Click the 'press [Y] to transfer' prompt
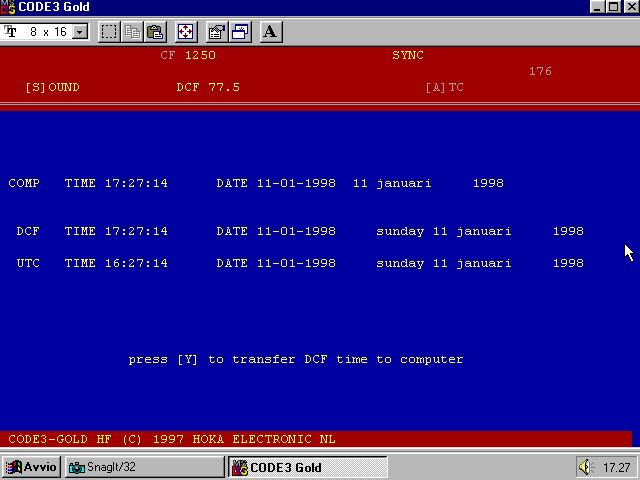This screenshot has width=640, height=480. 296,359
